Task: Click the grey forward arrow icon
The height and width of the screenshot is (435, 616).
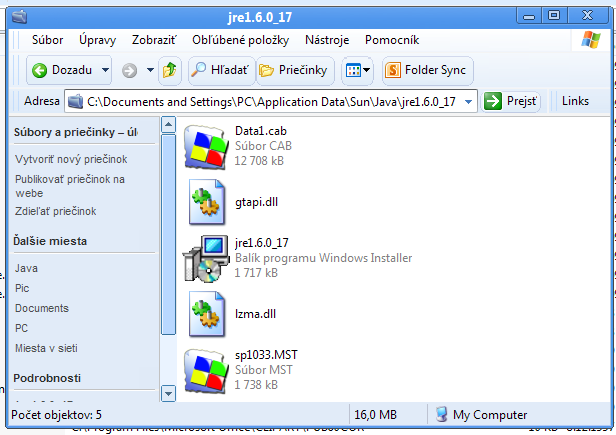Action: [x=129, y=71]
